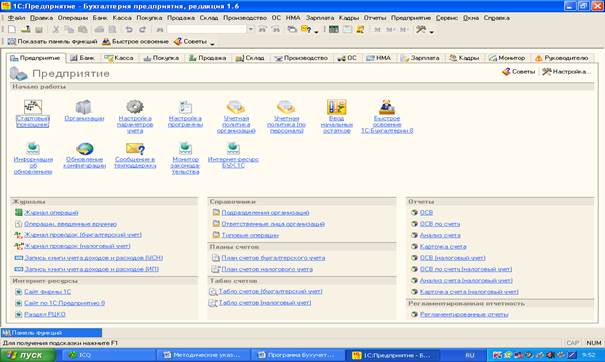Screen dimensions: 605x362
Task: Expand the tools icon dropdown in toolbar
Action: [432, 32]
